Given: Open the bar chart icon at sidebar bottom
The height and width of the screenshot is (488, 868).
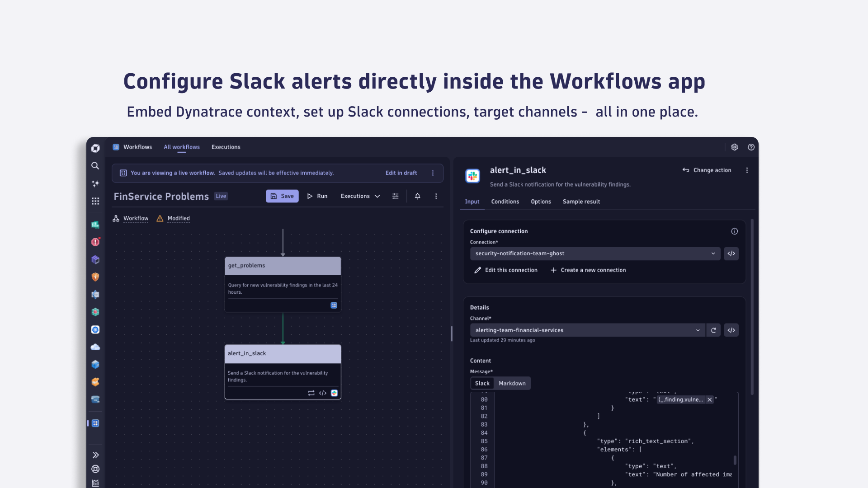Looking at the screenshot, I should (95, 483).
